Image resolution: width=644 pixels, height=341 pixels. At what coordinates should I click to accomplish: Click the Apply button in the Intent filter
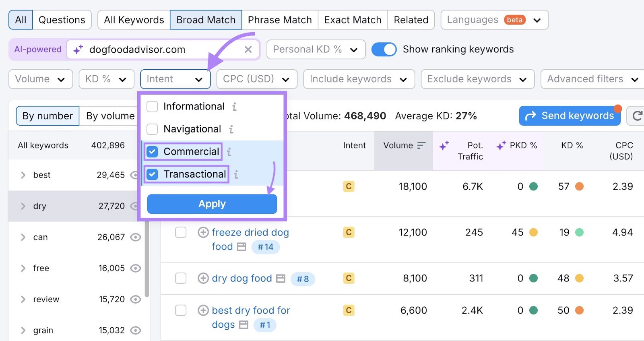coord(212,204)
